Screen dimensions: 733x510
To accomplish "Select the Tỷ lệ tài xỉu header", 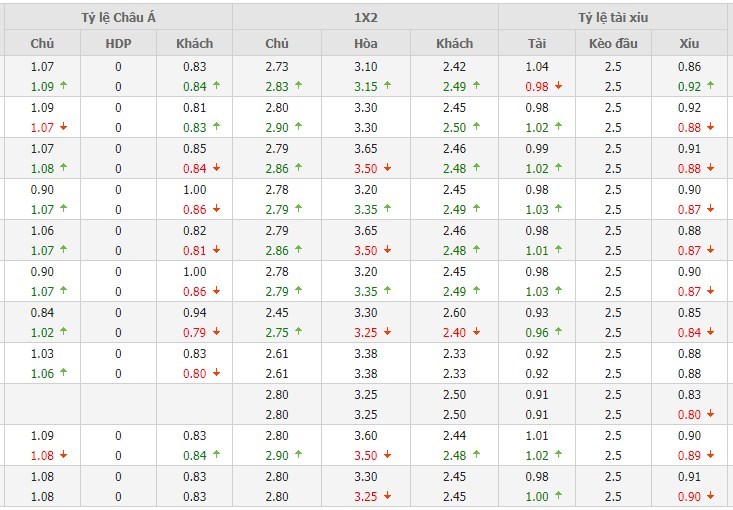I will coord(613,17).
